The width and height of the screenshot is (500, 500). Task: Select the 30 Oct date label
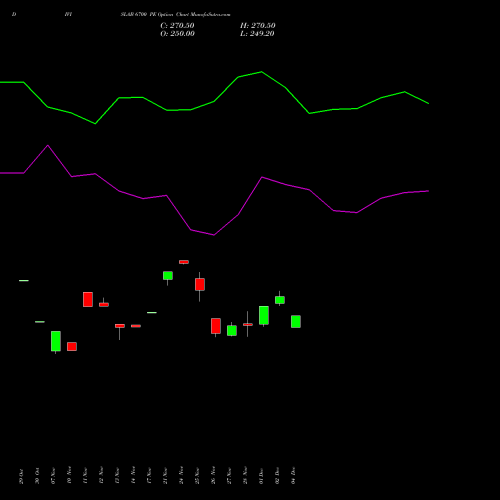[x=37, y=476]
